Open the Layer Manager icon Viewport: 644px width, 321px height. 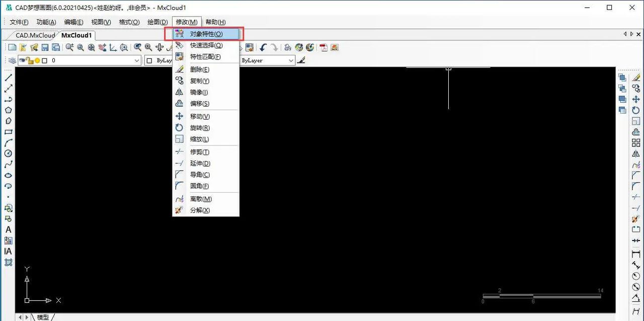click(x=10, y=60)
